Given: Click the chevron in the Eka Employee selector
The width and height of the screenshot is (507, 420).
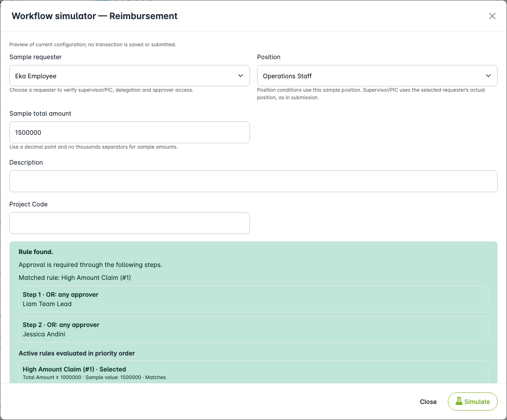Looking at the screenshot, I should tap(241, 76).
